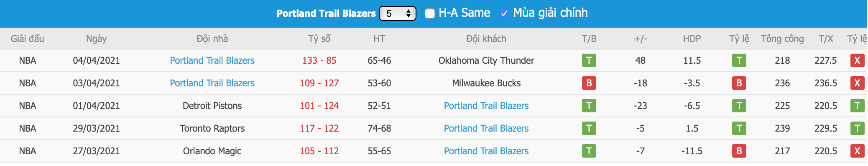The height and width of the screenshot is (166, 868).
Task: Click red B handicap badge in 03/04/2021 row
Action: point(739,83)
